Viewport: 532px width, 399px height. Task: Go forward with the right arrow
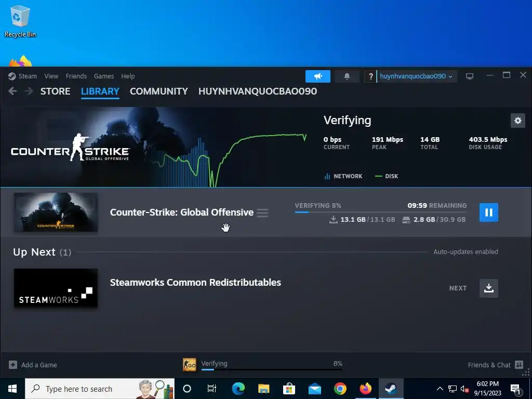point(29,91)
